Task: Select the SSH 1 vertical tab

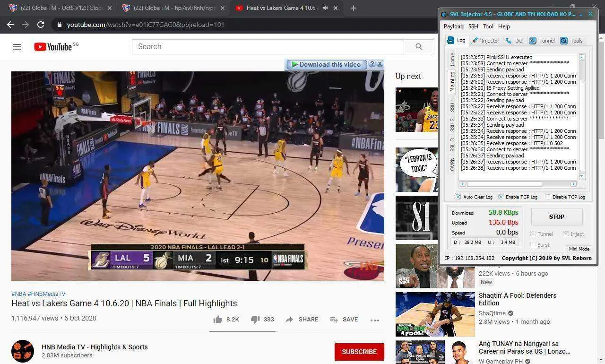Action: click(452, 106)
